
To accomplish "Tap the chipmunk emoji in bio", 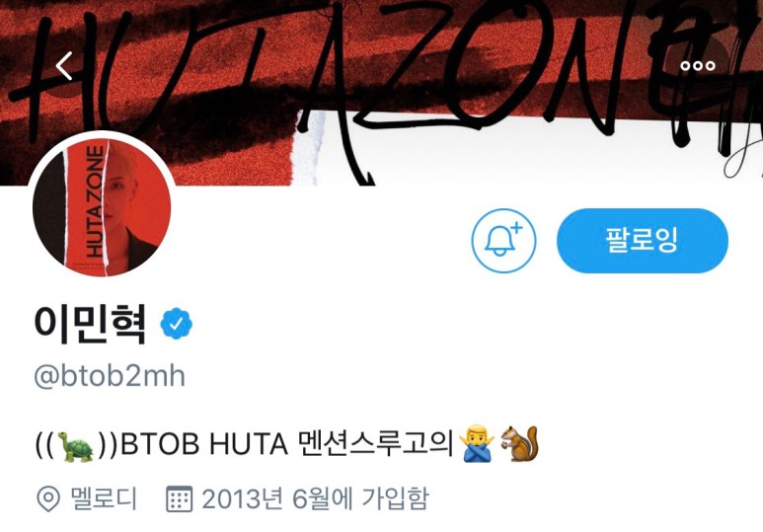I will tap(519, 443).
